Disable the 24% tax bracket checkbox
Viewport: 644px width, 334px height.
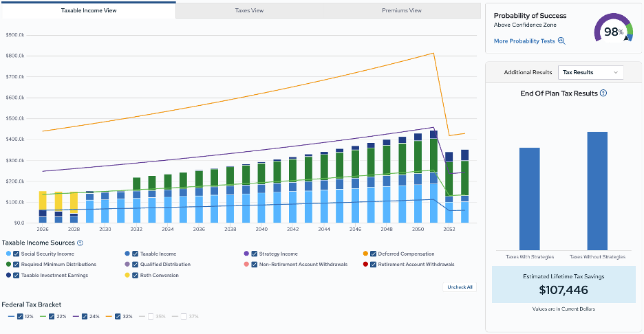tap(85, 317)
